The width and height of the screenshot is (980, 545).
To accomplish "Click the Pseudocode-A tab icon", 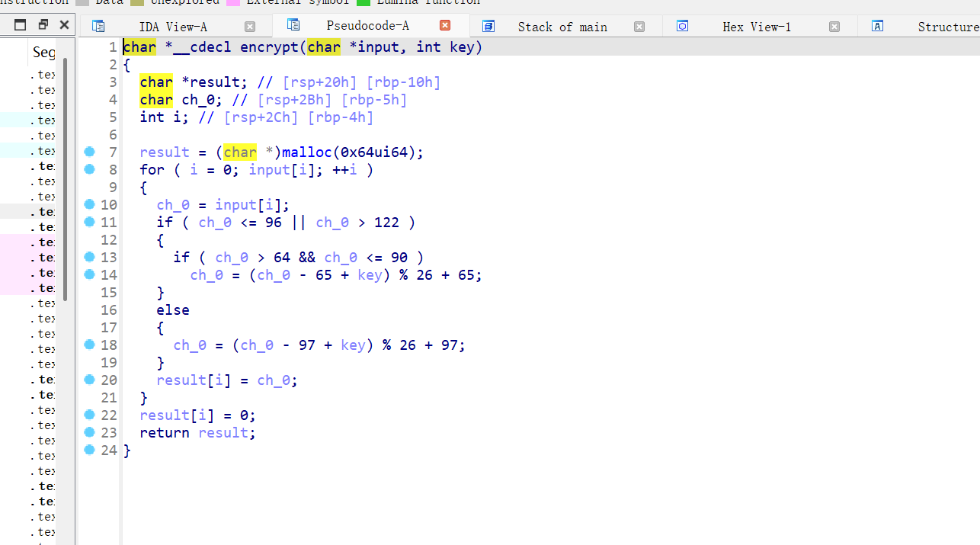I will [293, 26].
